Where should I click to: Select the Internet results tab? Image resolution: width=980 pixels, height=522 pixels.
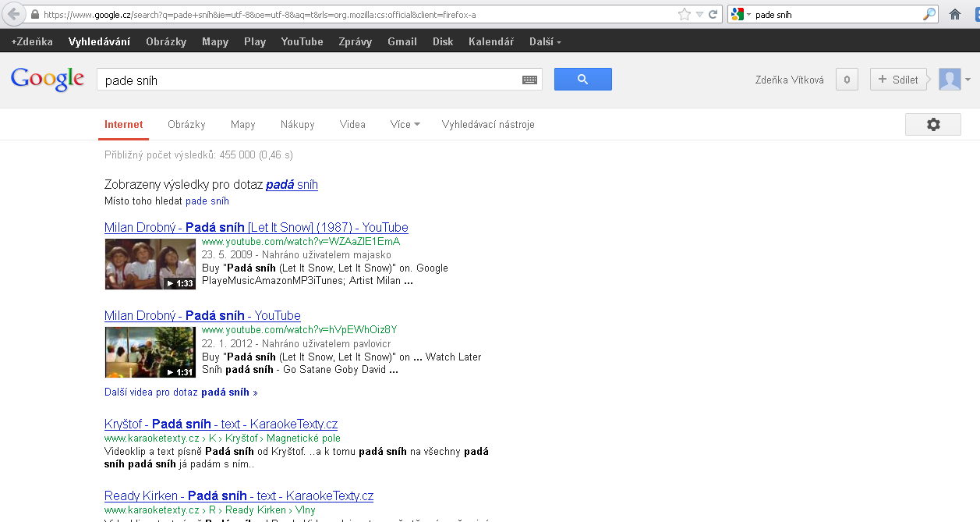[x=124, y=125]
